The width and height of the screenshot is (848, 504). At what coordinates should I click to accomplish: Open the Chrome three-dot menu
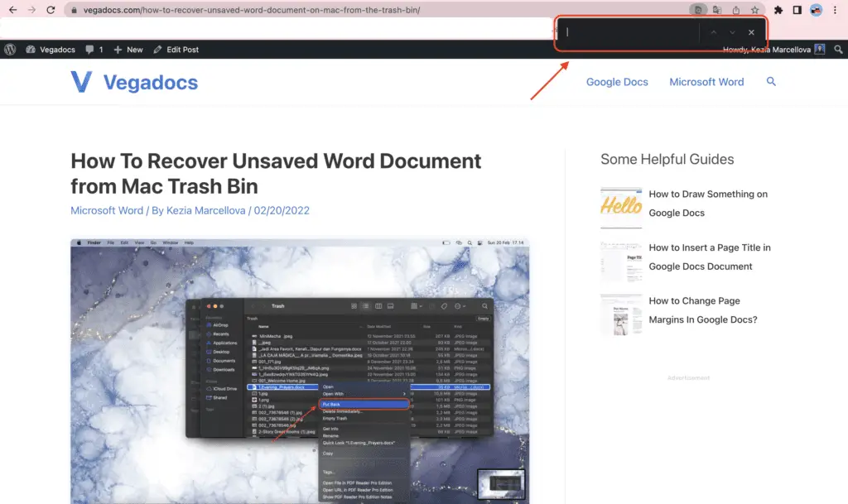point(835,10)
